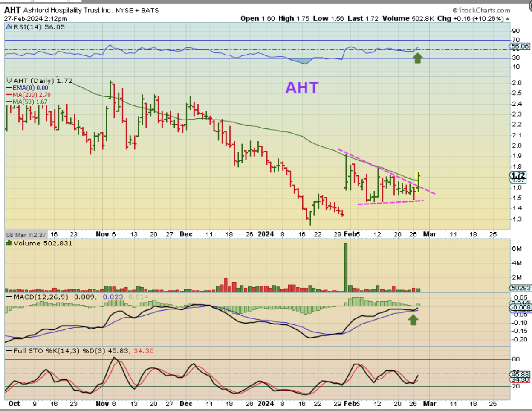
Task: Click the Low 1.56 quote value
Action: 328,18
